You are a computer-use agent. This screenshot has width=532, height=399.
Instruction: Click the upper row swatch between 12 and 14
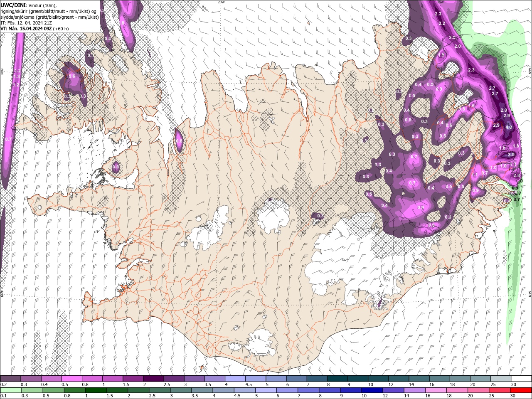398,379
